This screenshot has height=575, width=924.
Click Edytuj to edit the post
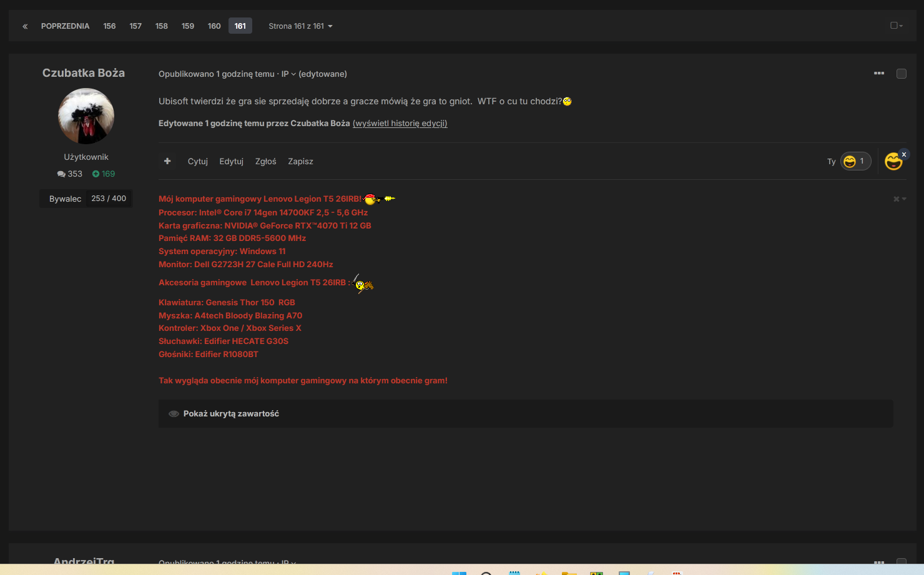click(x=232, y=161)
